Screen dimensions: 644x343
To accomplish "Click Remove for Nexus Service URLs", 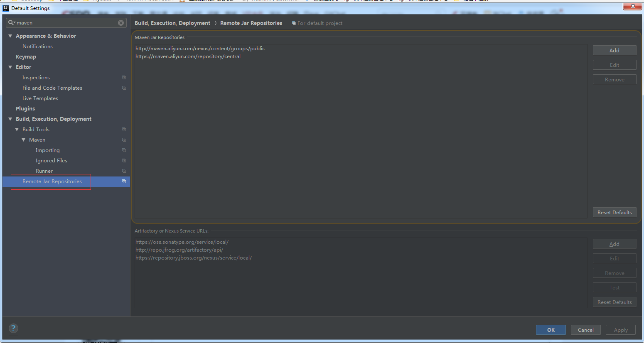I will click(615, 273).
